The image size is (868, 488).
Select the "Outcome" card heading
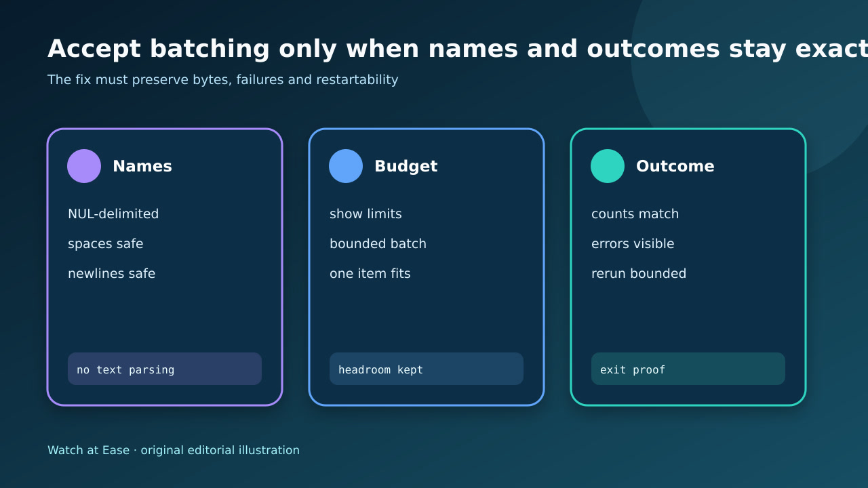675,166
